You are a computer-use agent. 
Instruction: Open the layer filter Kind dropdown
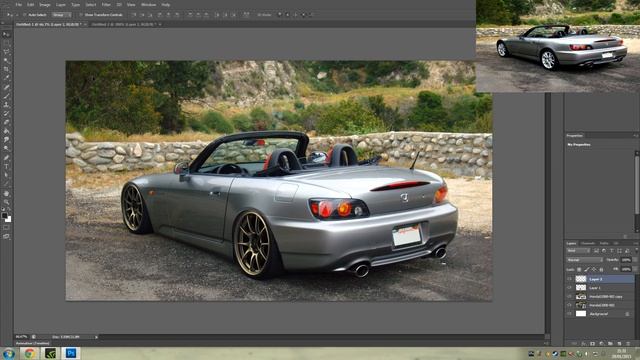coord(578,251)
